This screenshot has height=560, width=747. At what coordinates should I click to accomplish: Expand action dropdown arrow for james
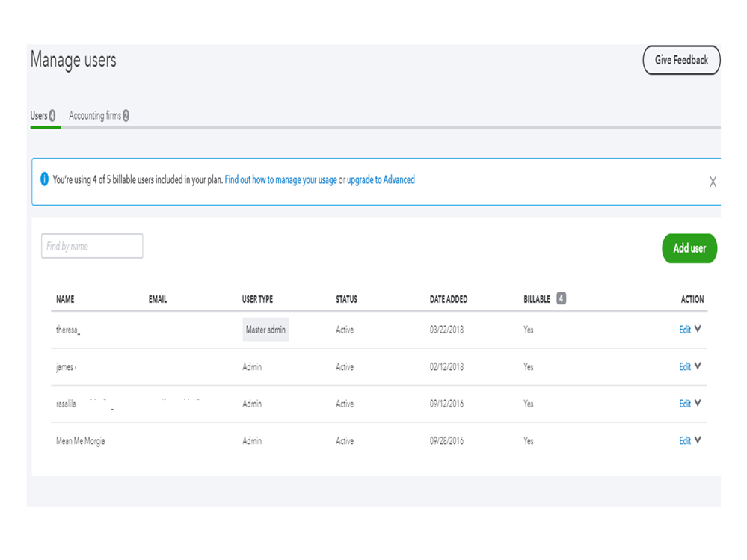click(x=698, y=366)
